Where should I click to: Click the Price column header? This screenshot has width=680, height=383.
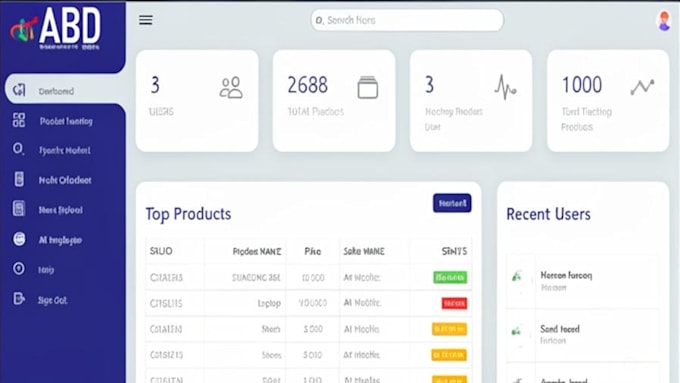pyautogui.click(x=312, y=252)
